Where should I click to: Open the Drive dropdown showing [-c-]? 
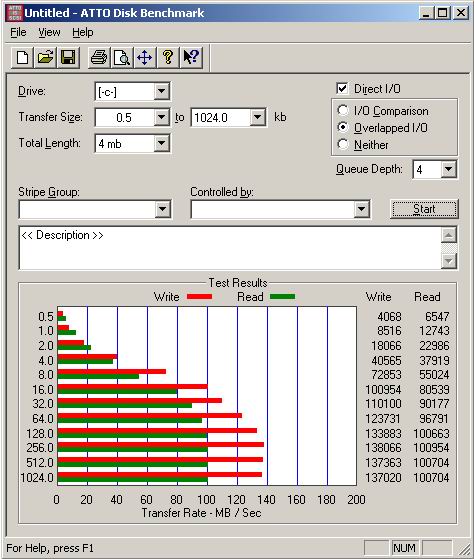161,92
